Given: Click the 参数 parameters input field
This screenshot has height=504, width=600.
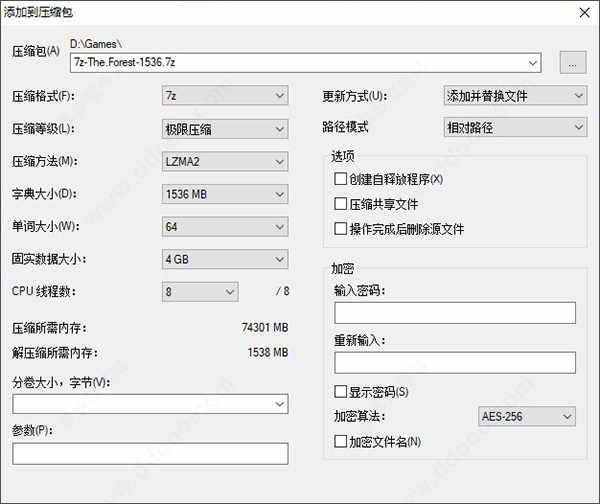Looking at the screenshot, I should click(150, 454).
